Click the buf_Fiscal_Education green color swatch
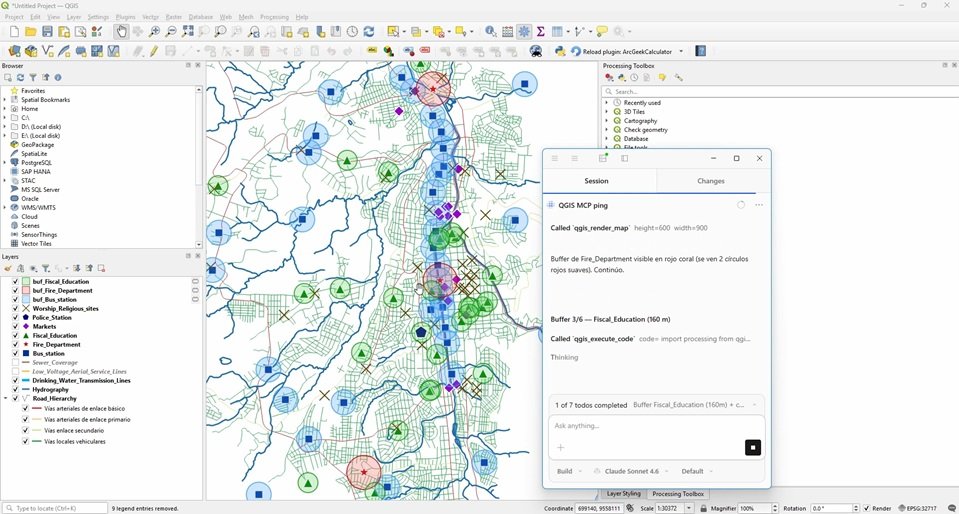The height and width of the screenshot is (514, 959). click(x=26, y=281)
